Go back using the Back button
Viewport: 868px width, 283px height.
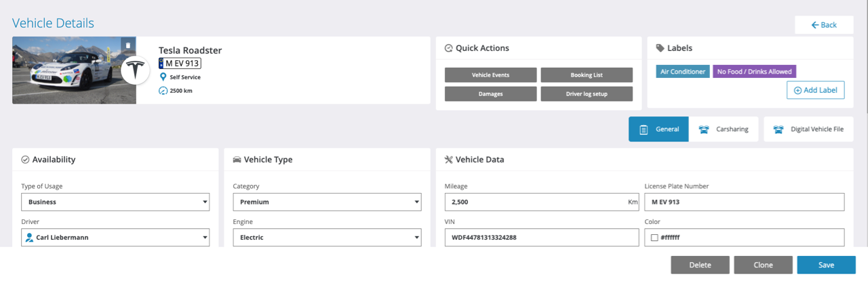pyautogui.click(x=824, y=25)
